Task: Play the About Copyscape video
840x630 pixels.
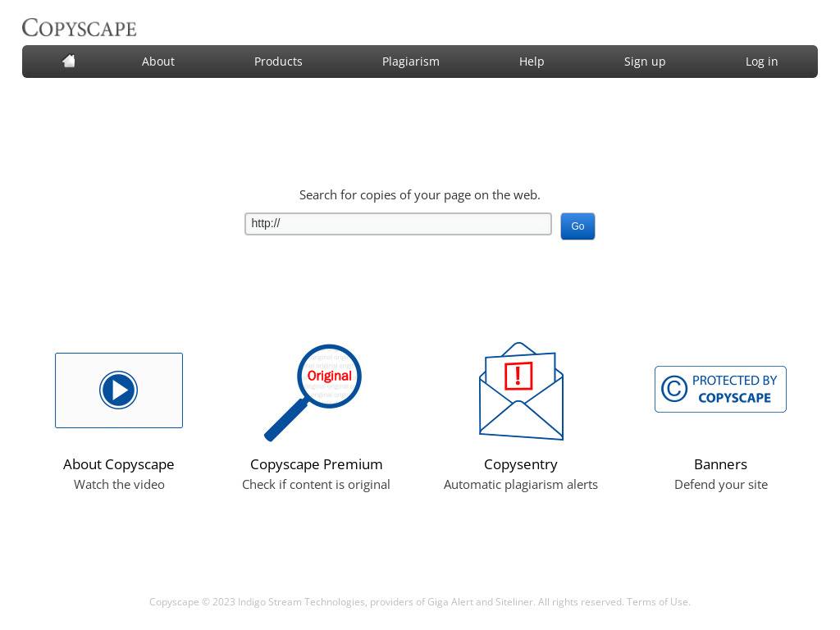Action: [118, 390]
